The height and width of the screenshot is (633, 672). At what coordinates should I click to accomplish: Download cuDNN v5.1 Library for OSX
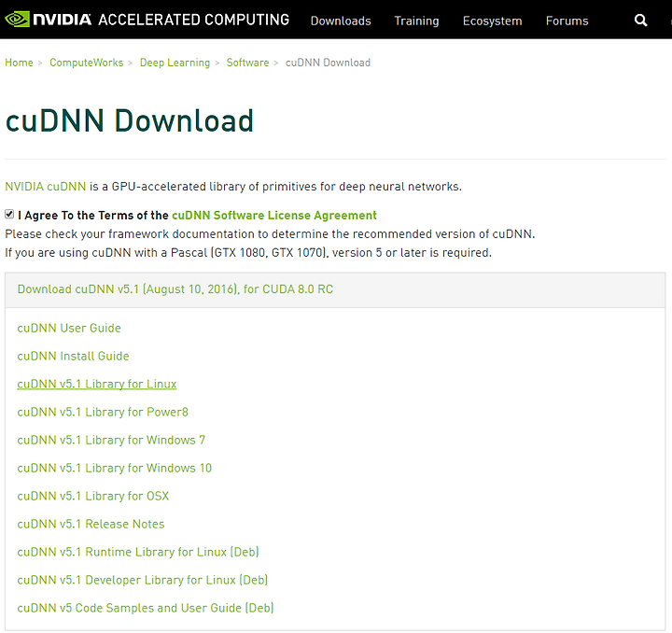93,496
